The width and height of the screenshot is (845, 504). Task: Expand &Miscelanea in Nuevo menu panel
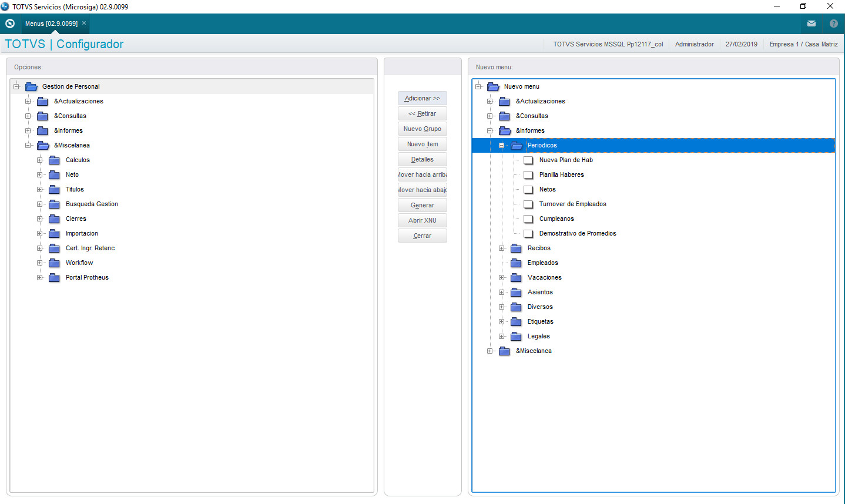489,351
